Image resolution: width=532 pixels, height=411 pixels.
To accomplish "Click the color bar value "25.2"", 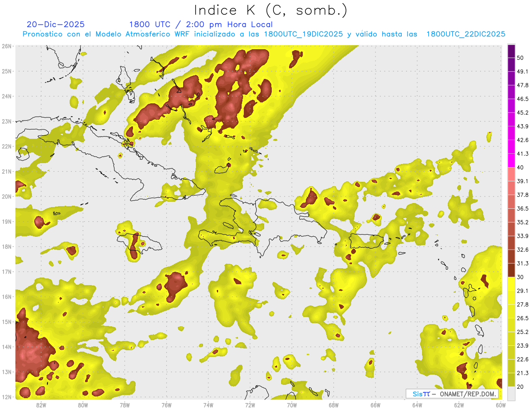I will tap(523, 332).
